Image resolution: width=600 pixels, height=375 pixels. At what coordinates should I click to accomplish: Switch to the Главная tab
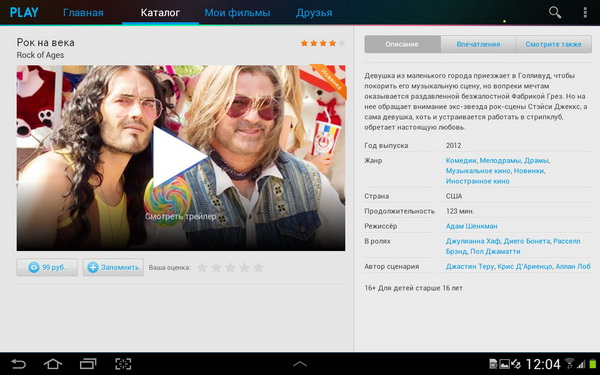point(83,13)
